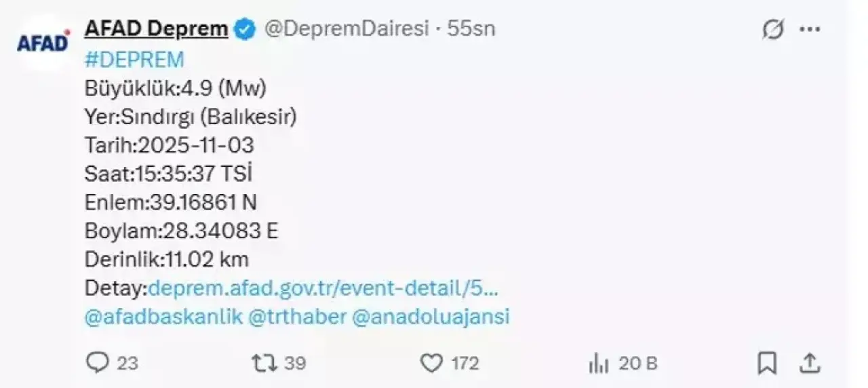View post analytics bar chart icon
This screenshot has width=868, height=388.
(x=598, y=364)
